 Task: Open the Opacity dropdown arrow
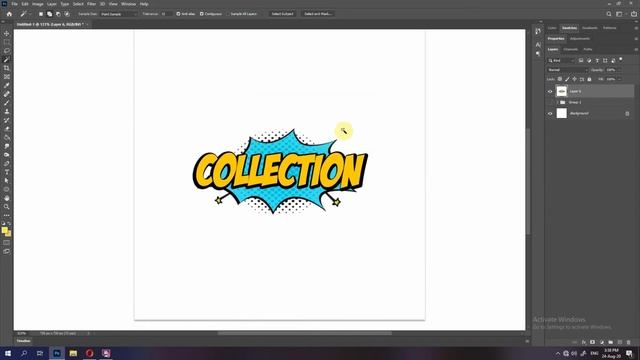coord(620,70)
